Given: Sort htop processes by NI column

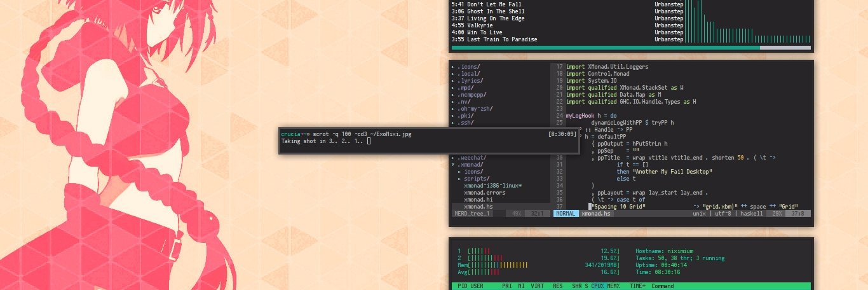Looking at the screenshot, I should point(522,287).
